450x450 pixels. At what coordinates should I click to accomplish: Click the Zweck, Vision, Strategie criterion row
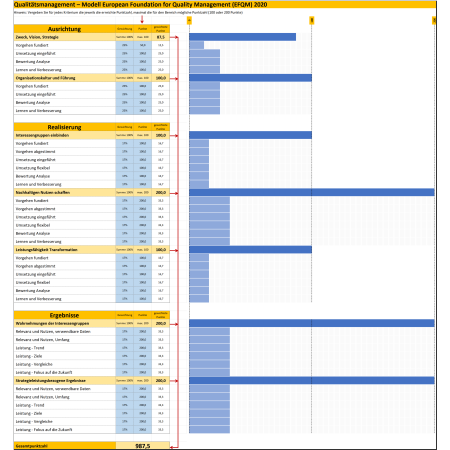pyautogui.click(x=92, y=37)
